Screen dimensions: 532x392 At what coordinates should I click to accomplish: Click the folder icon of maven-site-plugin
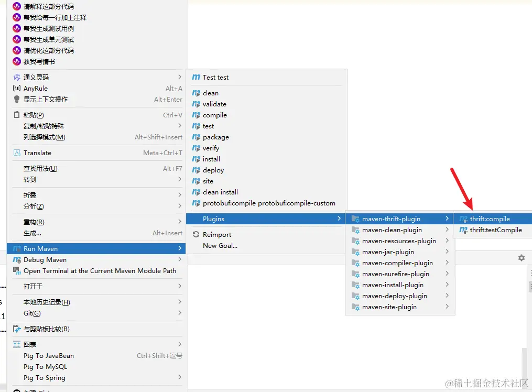pyautogui.click(x=355, y=307)
